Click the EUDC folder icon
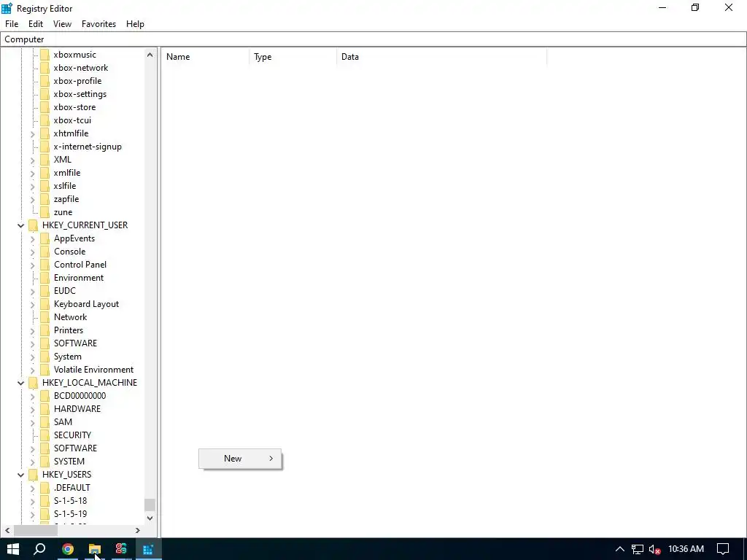 [x=44, y=291]
